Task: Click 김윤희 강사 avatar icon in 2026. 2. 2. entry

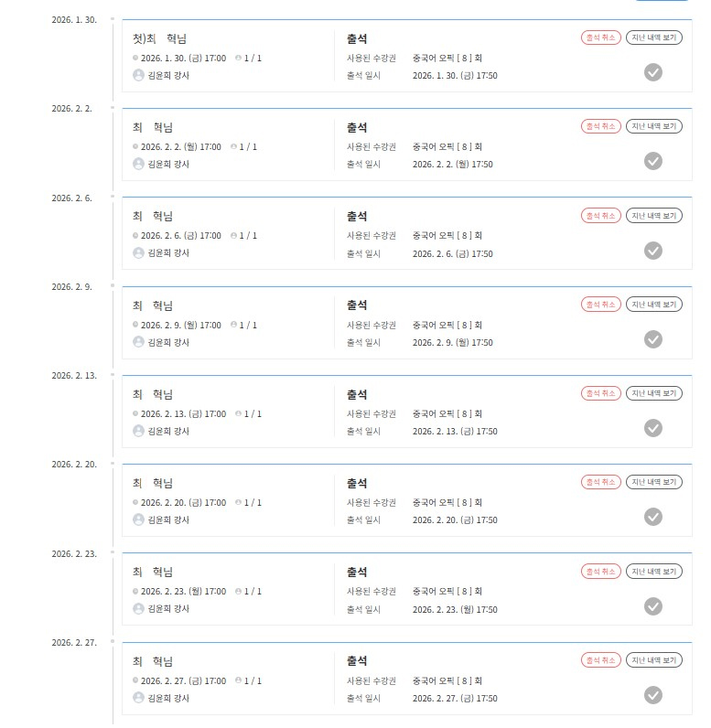Action: (x=138, y=164)
